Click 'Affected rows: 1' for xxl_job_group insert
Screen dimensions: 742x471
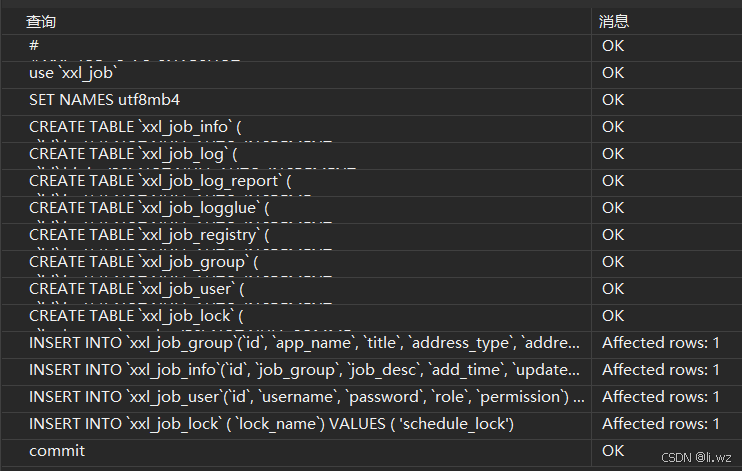point(660,343)
